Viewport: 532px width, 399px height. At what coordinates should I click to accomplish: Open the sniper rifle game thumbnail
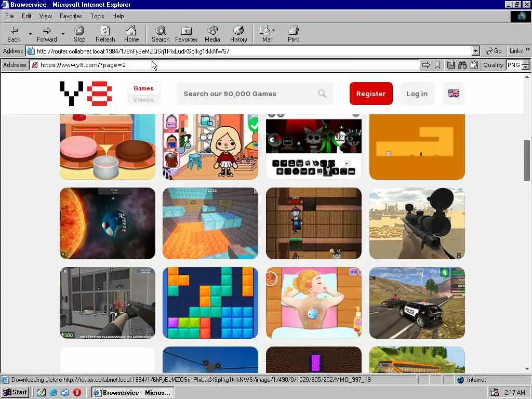pyautogui.click(x=417, y=223)
